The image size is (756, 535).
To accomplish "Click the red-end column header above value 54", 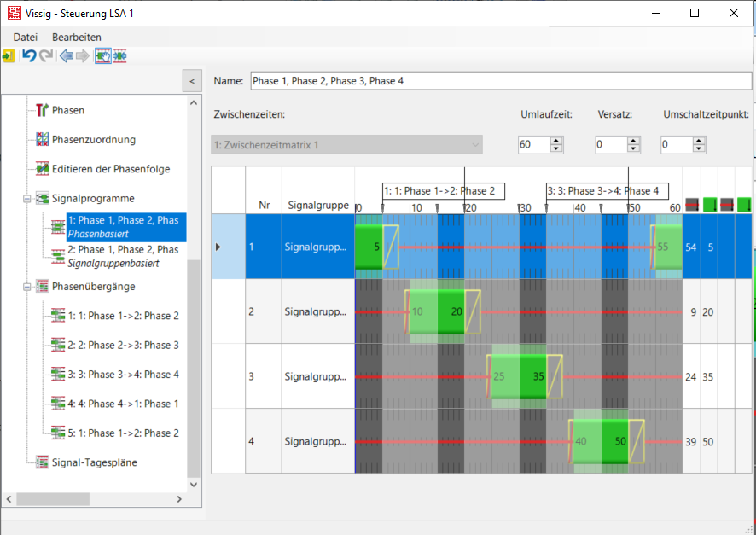I will pos(692,205).
